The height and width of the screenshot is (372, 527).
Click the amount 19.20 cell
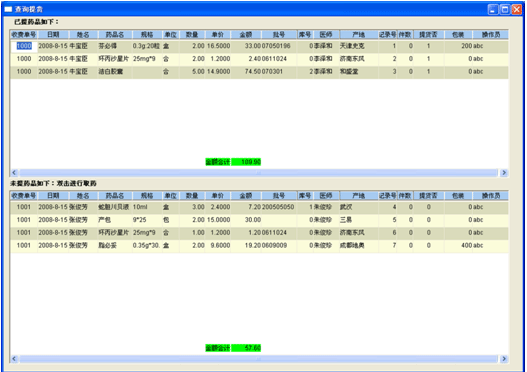coord(246,245)
